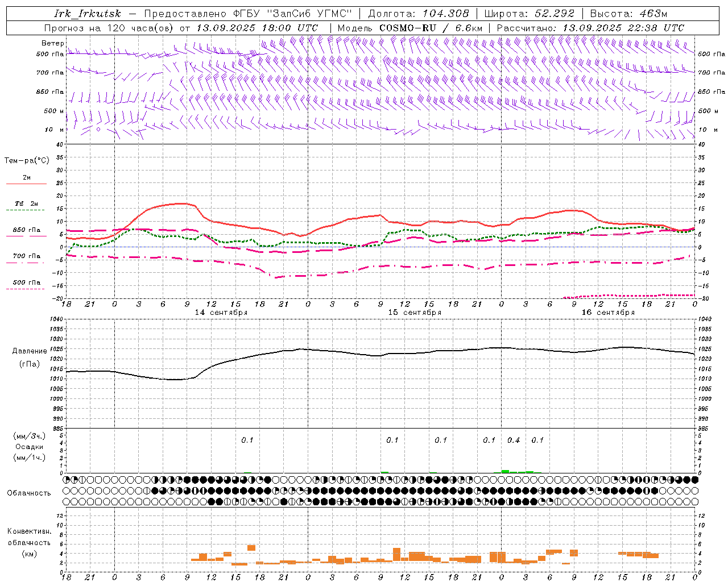Viewport: 728px width, 582px height.
Task: Click the "(мм/1ч.)" precipitation unit label
Action: (x=30, y=458)
